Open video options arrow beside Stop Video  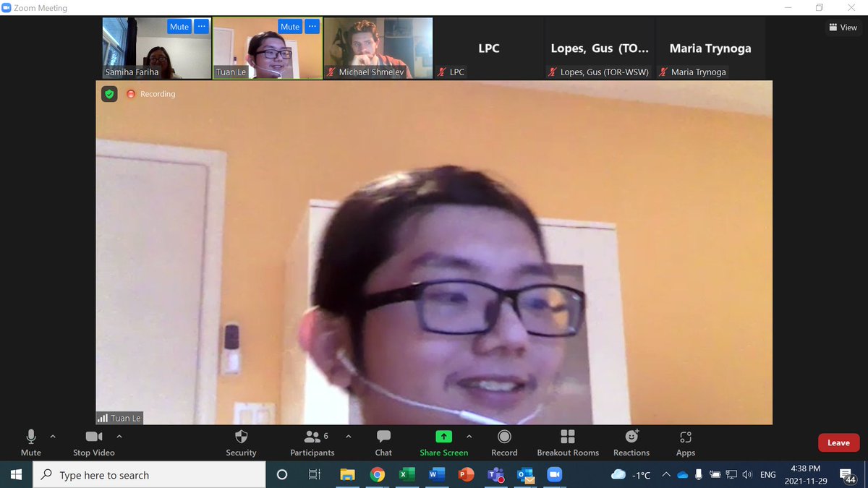coord(119,437)
